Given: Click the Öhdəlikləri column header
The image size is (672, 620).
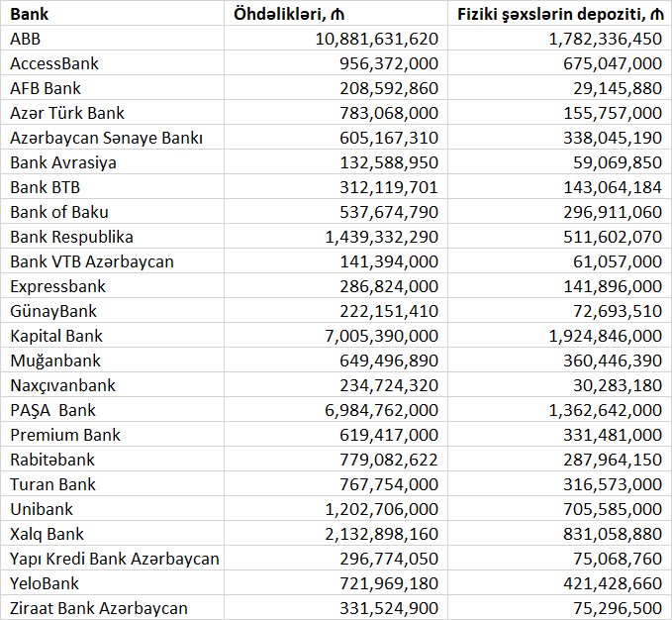Looking at the screenshot, I should [x=336, y=13].
